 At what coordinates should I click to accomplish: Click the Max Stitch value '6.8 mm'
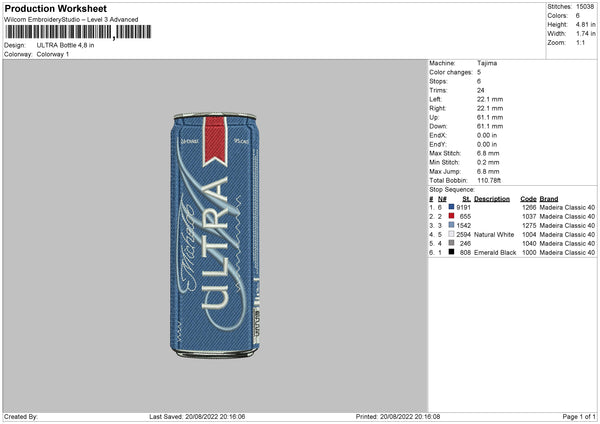pyautogui.click(x=488, y=153)
